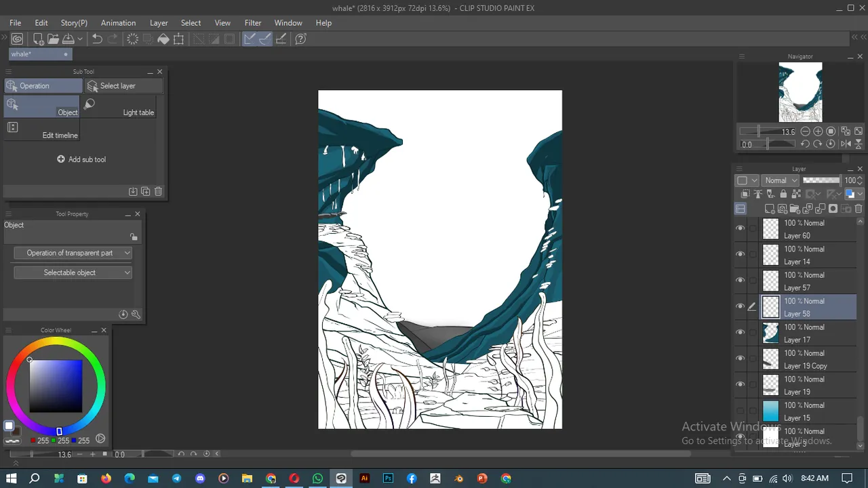Click the Scale/Rotate transform icon
Image resolution: width=868 pixels, height=488 pixels.
tap(178, 39)
